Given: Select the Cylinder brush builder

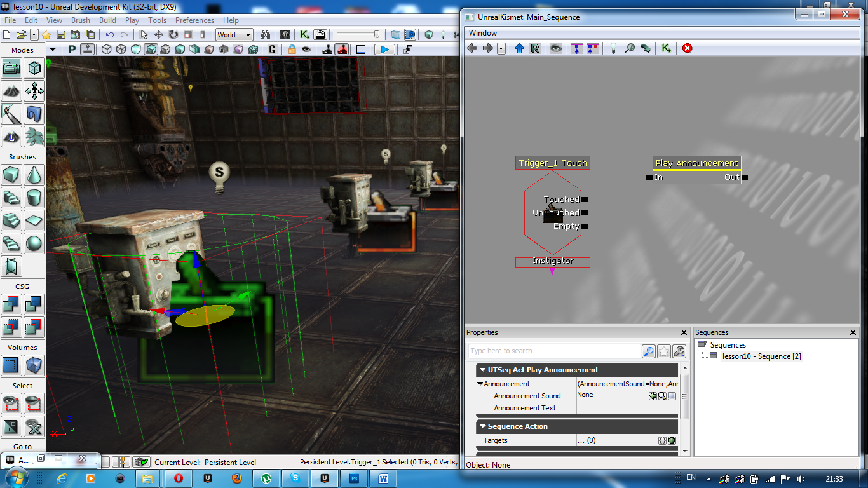Looking at the screenshot, I should coord(34,198).
